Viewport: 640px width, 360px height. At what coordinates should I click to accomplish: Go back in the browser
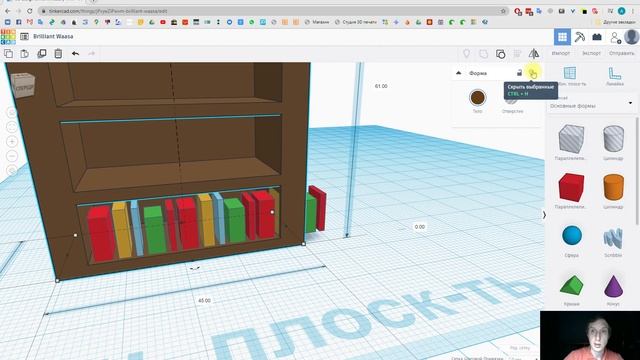pyautogui.click(x=8, y=11)
